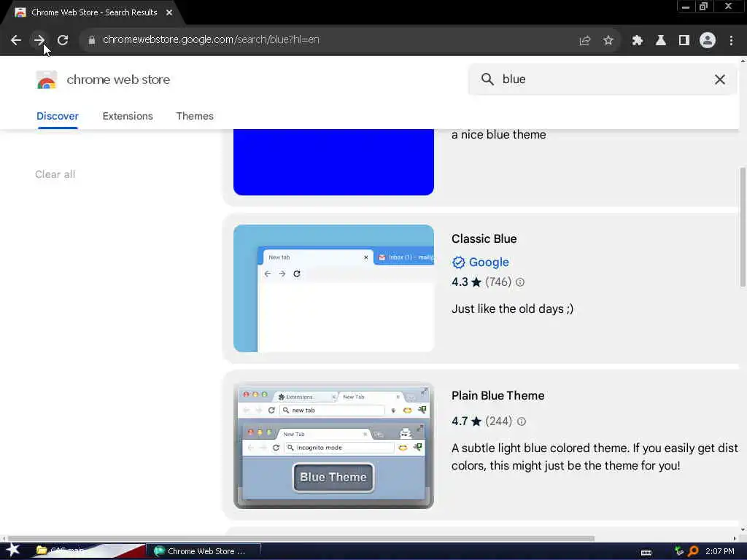Click the Chrome Web Store taskbar button

click(x=204, y=551)
